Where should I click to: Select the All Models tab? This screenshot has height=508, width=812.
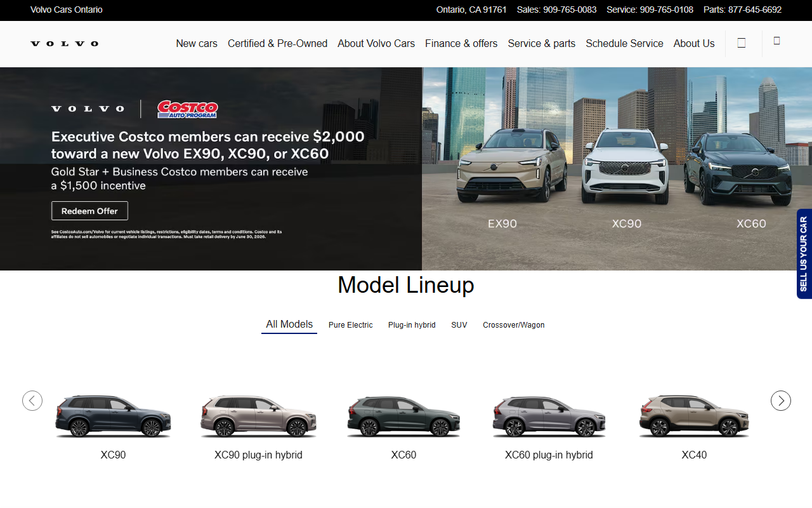pyautogui.click(x=289, y=324)
